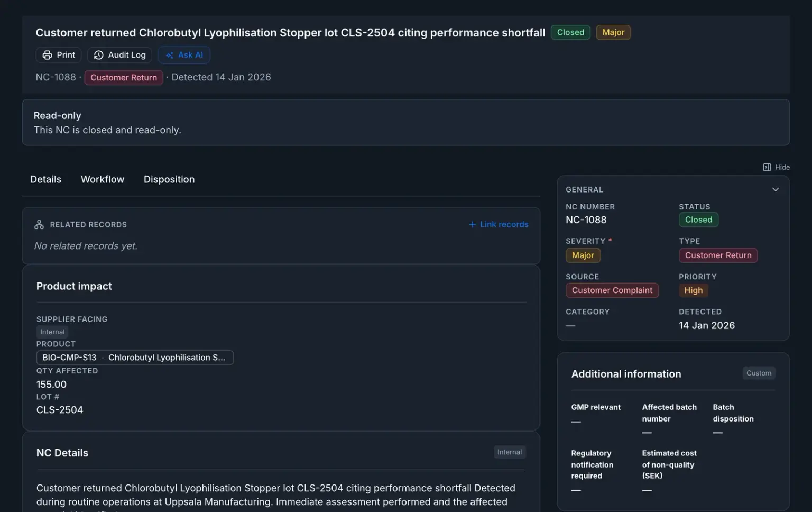Click the High priority badge
This screenshot has height=512, width=812.
point(693,290)
